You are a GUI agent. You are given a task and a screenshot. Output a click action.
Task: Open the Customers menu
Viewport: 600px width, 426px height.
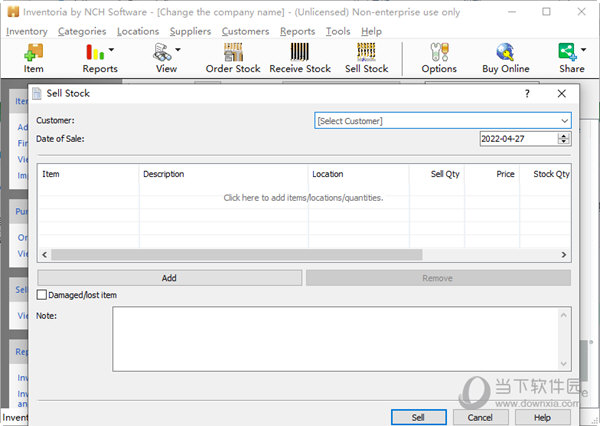coord(245,31)
